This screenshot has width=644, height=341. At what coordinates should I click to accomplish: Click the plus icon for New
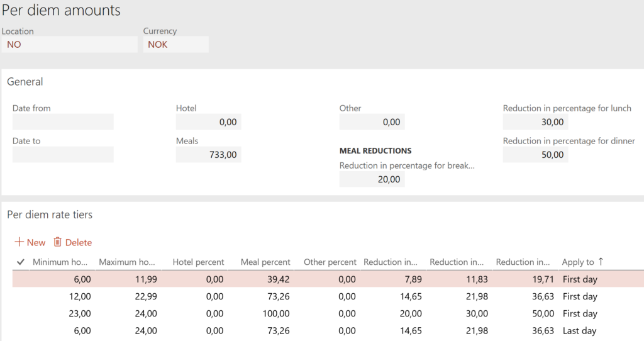click(x=19, y=242)
